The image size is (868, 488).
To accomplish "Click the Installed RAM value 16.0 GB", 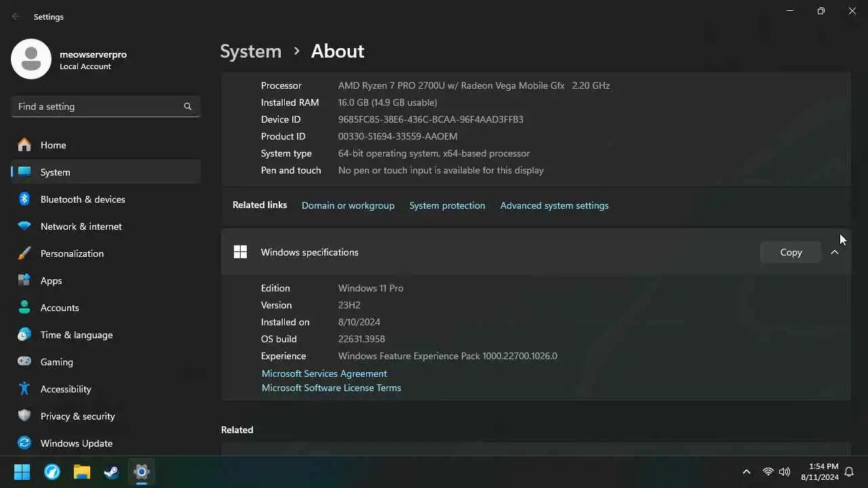I will click(x=388, y=102).
